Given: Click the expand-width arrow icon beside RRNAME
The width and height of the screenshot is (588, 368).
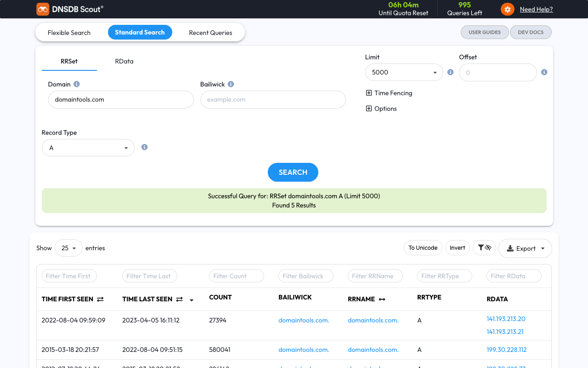Looking at the screenshot, I should 382,299.
